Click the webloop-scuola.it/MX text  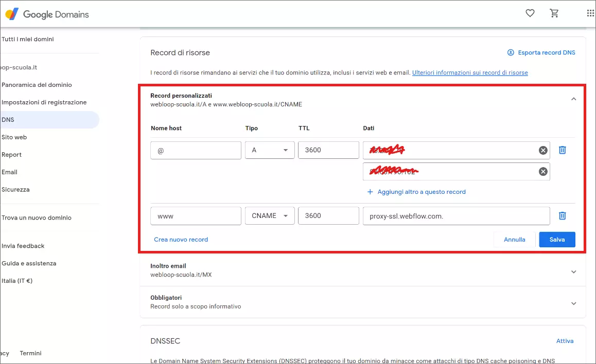coord(181,275)
